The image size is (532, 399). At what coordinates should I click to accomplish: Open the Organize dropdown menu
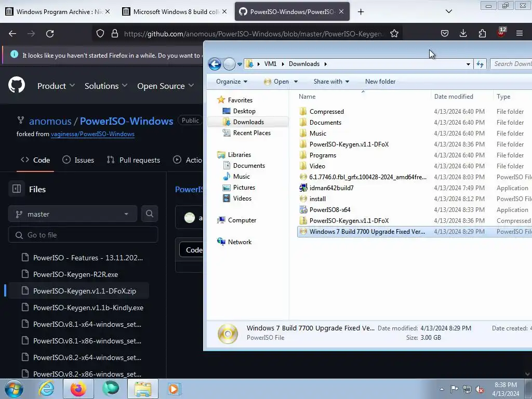click(232, 82)
